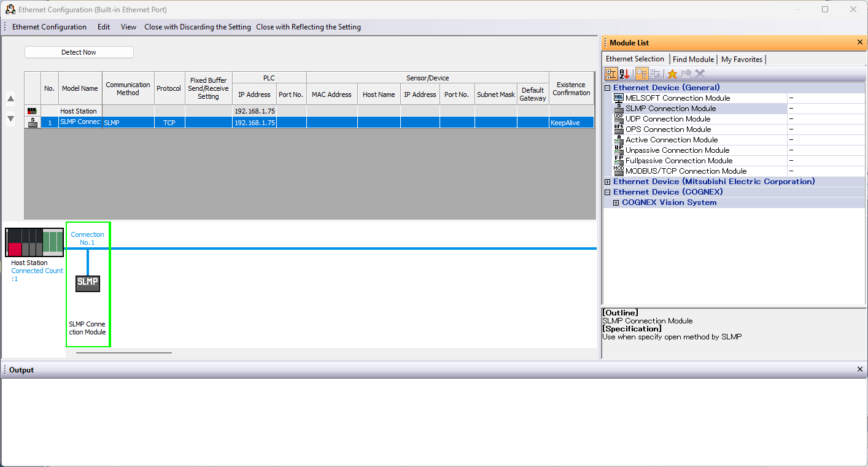Close the Output panel
The width and height of the screenshot is (868, 467).
point(859,369)
